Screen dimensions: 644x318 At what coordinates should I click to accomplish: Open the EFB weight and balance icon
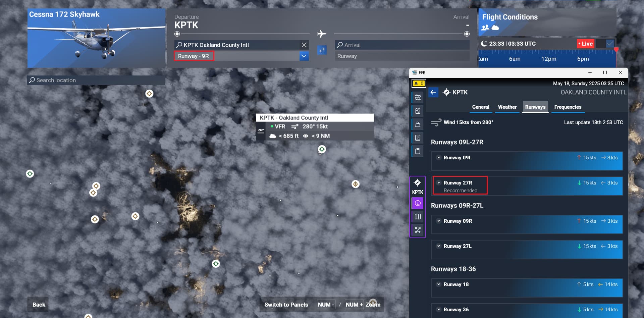(418, 124)
